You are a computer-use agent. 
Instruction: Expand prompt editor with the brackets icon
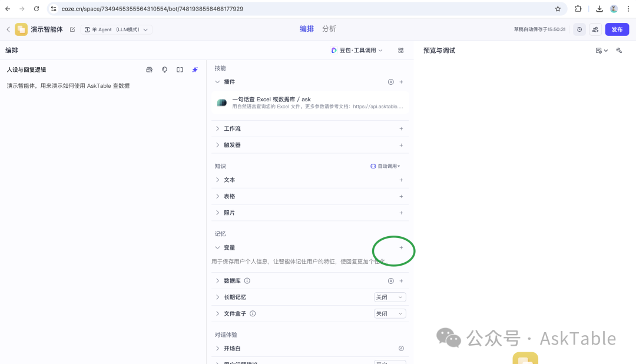tap(179, 70)
